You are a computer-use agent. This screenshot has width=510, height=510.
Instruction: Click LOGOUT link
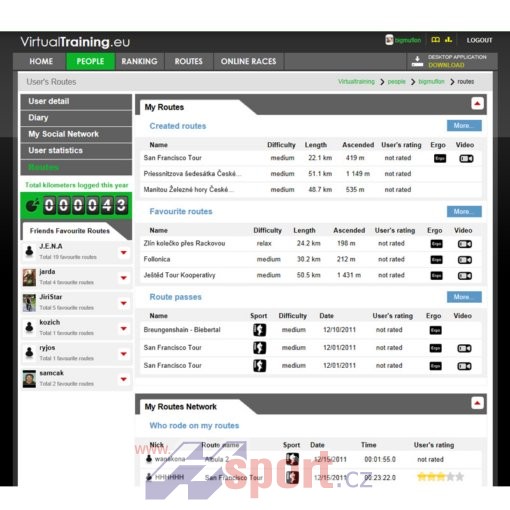tap(479, 40)
